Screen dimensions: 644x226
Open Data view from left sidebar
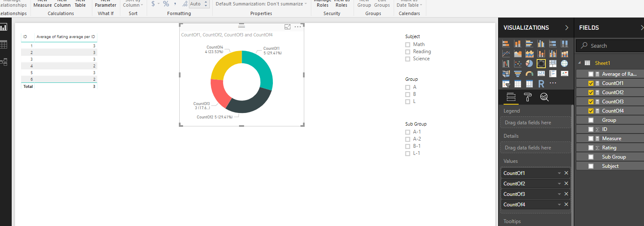click(4, 44)
